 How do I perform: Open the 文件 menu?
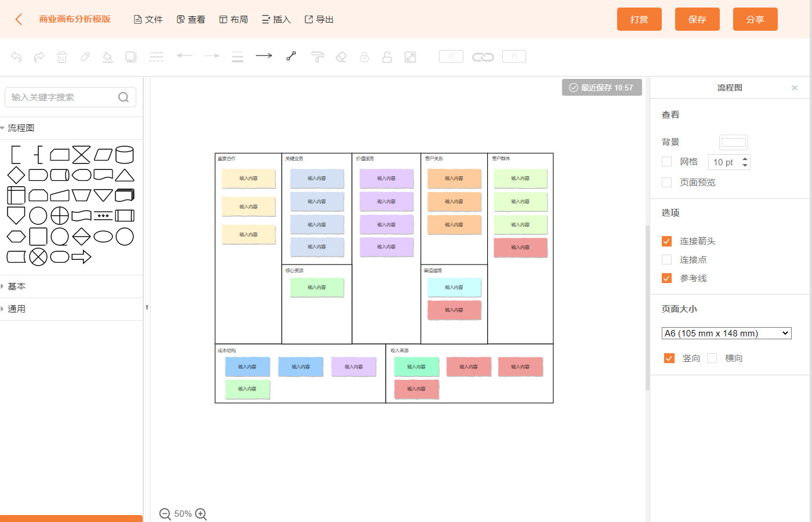click(x=148, y=20)
